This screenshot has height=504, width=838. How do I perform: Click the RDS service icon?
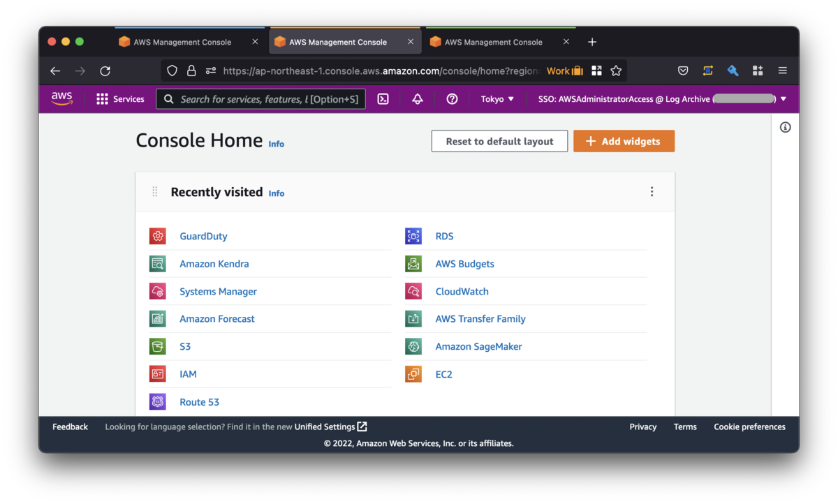pos(413,236)
